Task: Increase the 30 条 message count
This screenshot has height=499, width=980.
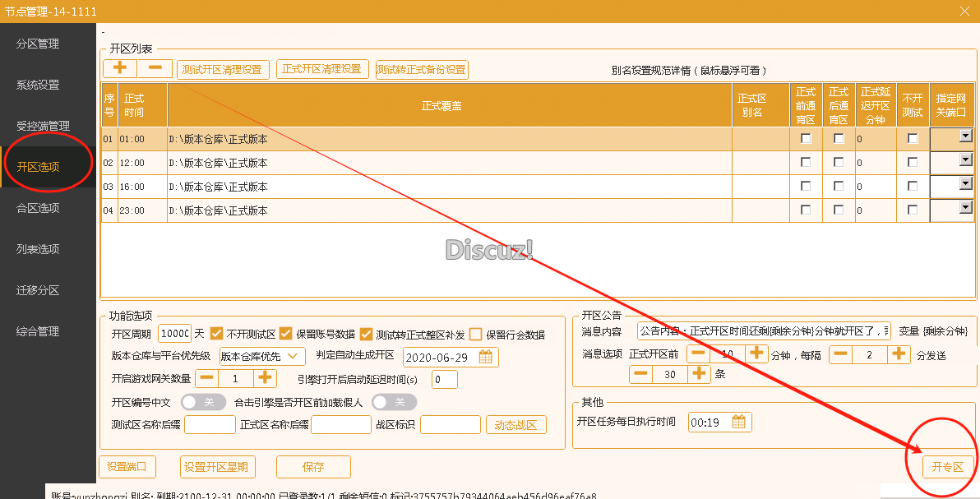Action: (699, 374)
